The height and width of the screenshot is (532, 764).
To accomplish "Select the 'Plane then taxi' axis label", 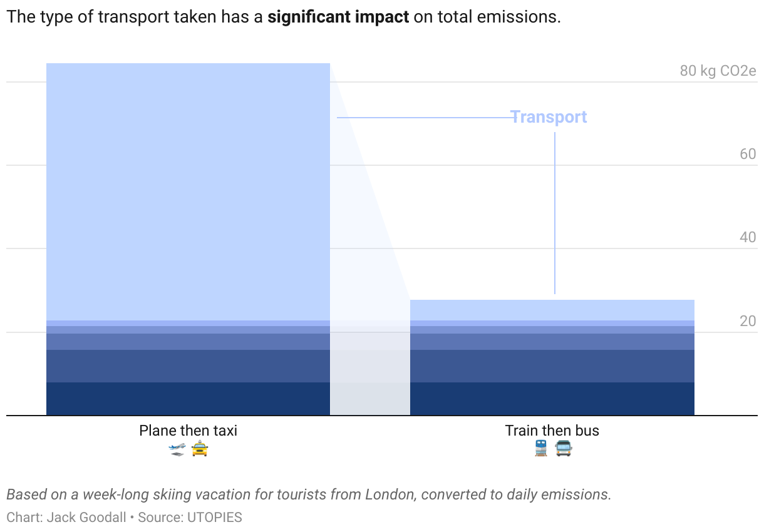I will pyautogui.click(x=188, y=431).
